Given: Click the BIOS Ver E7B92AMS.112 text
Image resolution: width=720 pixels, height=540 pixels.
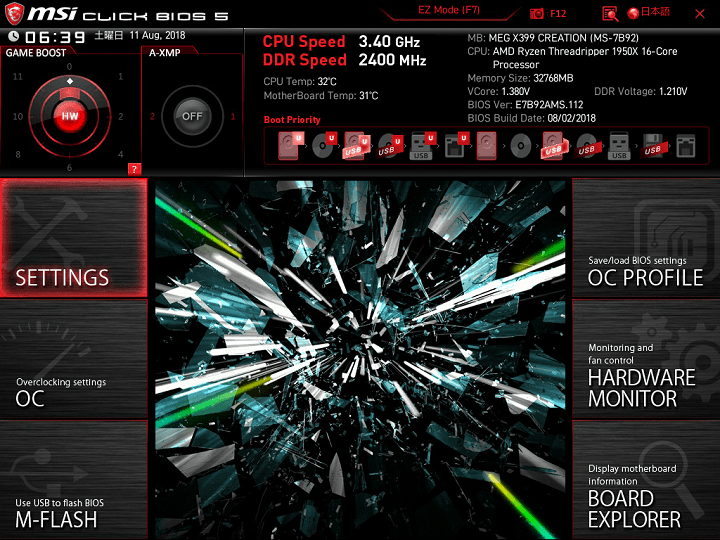Looking at the screenshot, I should (525, 105).
